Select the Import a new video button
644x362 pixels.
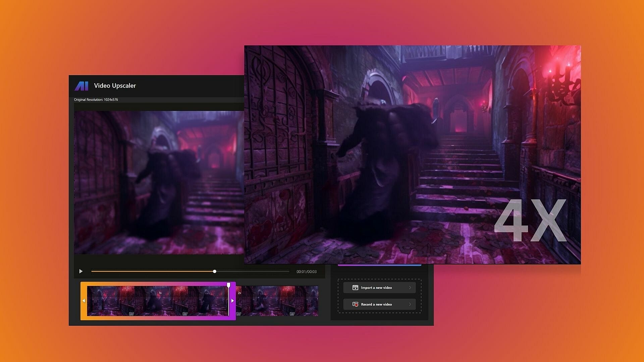pos(379,288)
